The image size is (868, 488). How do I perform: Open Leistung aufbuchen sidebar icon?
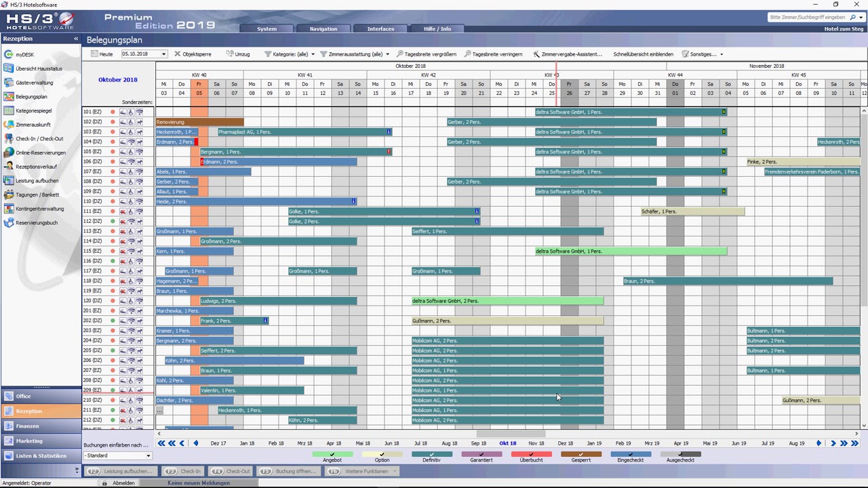(8, 181)
